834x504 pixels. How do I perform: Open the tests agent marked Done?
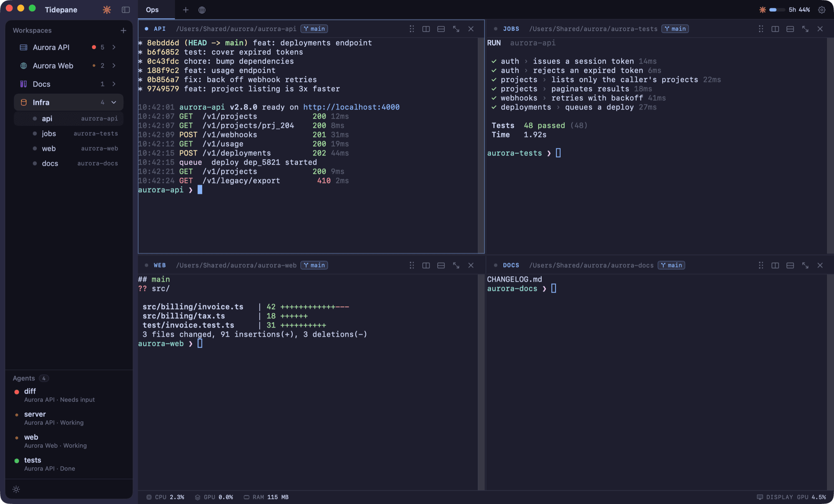click(69, 464)
